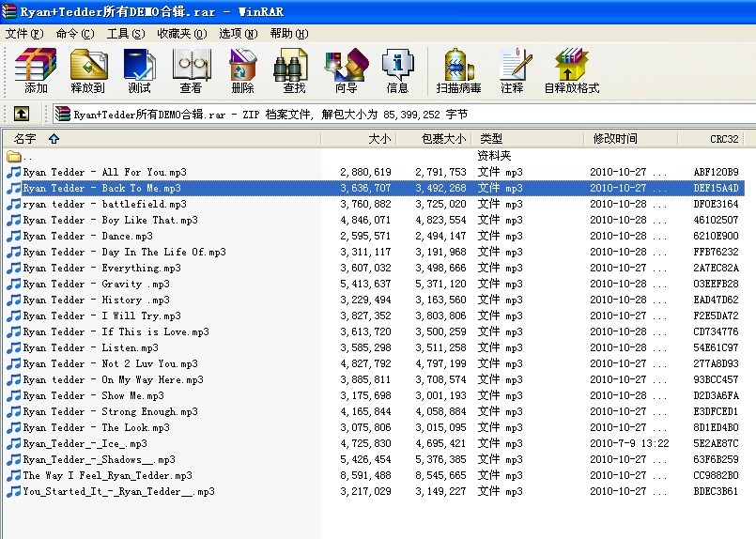Click music icon of The Look.mp3
The width and height of the screenshot is (756, 539).
point(13,427)
